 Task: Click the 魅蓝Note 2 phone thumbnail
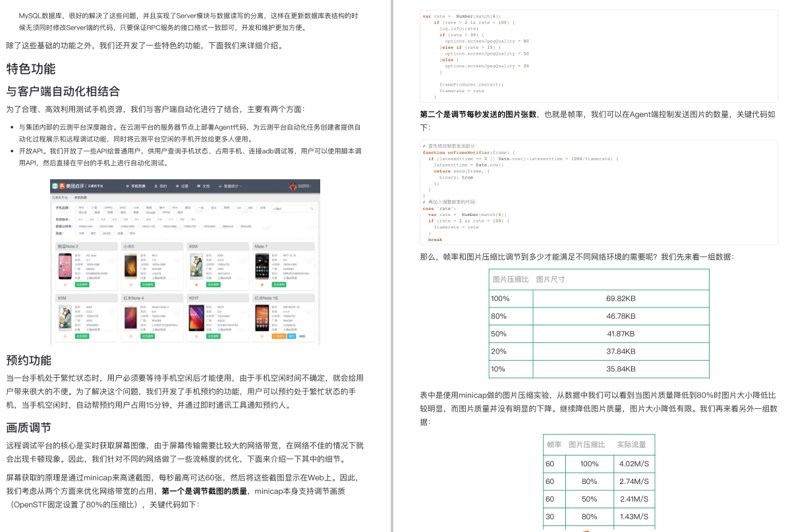point(65,266)
